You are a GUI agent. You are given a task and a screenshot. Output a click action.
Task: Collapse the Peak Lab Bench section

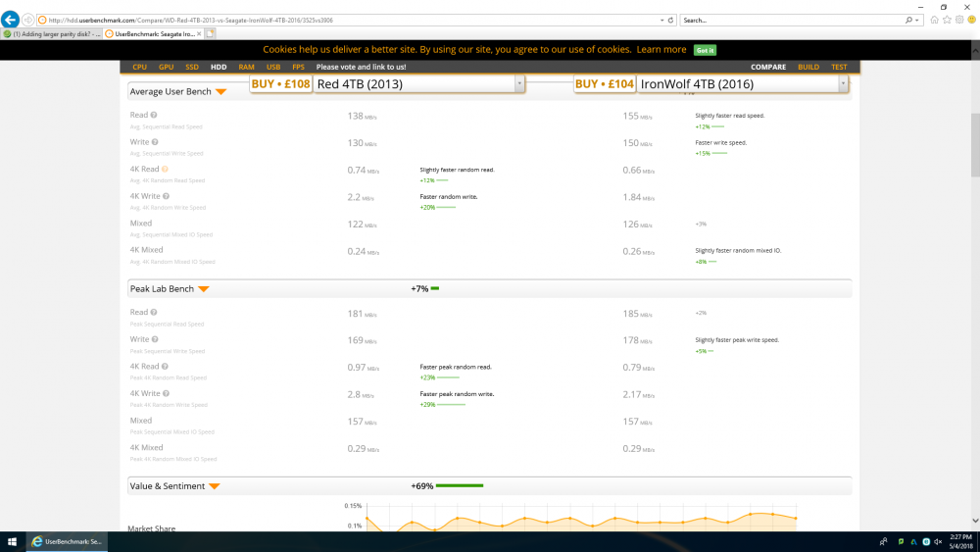coord(204,289)
